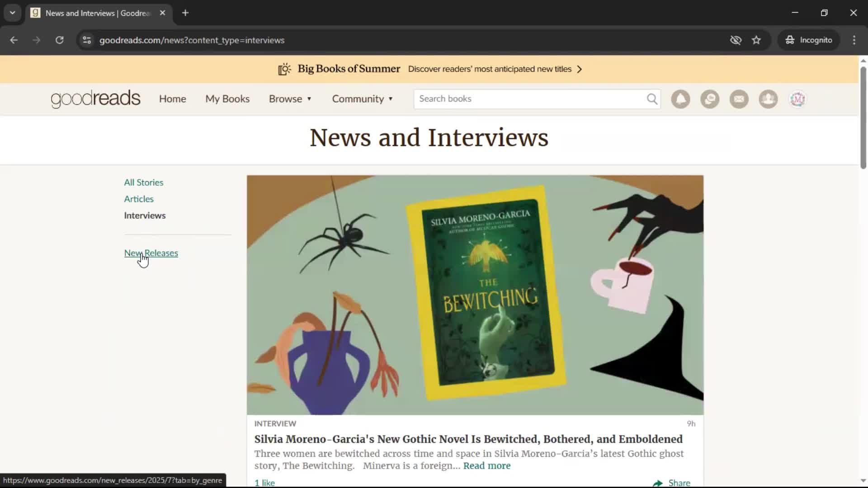
Task: Click Discover readers' most anticipated new titles
Action: point(490,69)
